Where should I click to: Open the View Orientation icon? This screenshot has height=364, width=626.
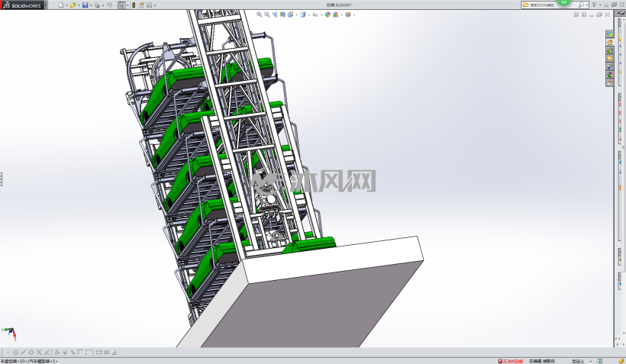pyautogui.click(x=290, y=14)
